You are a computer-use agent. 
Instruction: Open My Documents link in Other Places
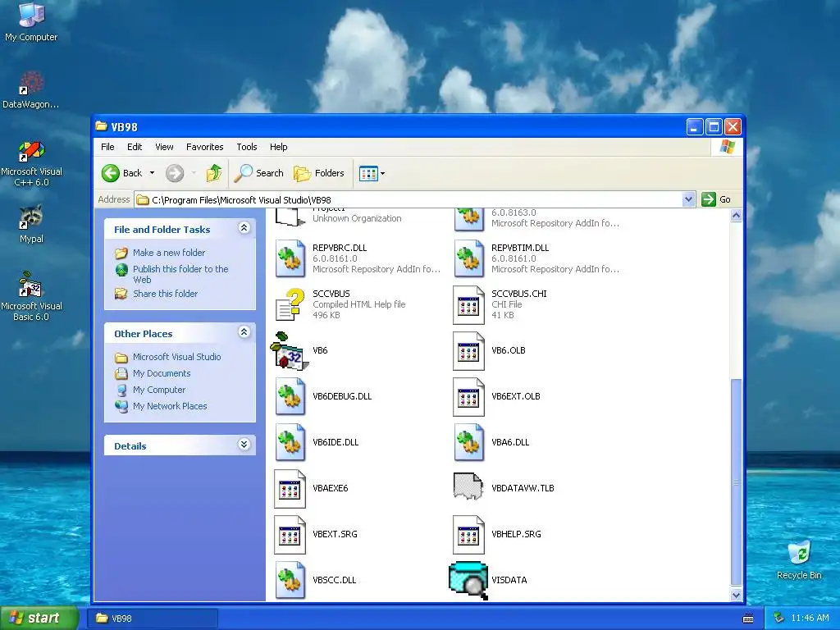point(162,373)
